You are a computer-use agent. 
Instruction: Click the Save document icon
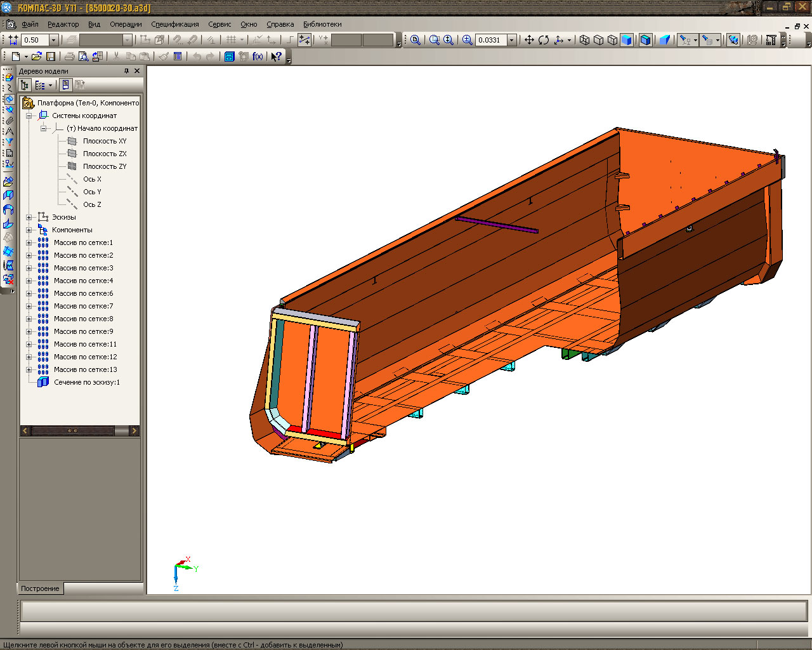[x=51, y=56]
